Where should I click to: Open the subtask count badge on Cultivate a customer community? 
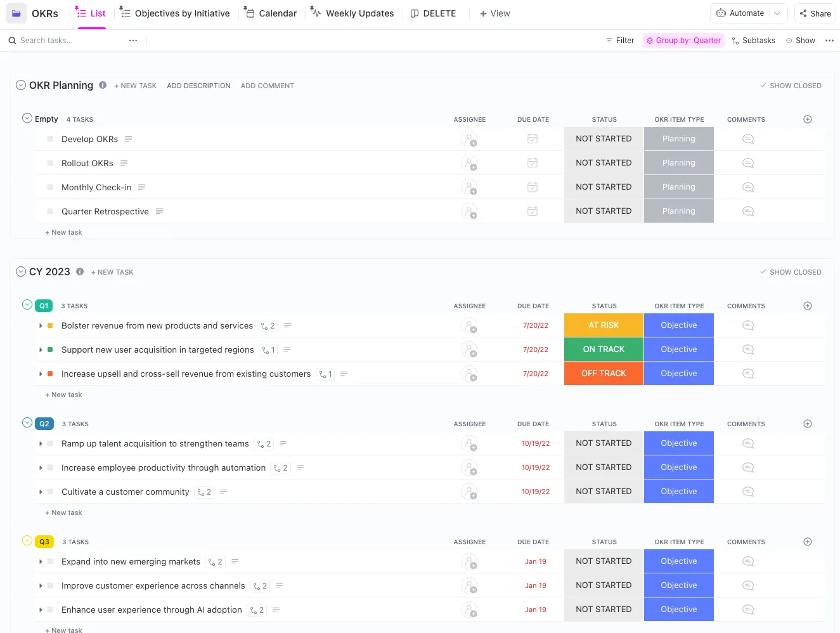coord(204,492)
